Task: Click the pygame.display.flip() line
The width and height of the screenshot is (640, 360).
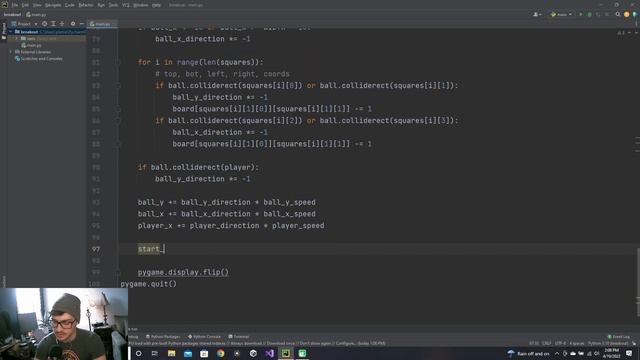Action: click(183, 272)
